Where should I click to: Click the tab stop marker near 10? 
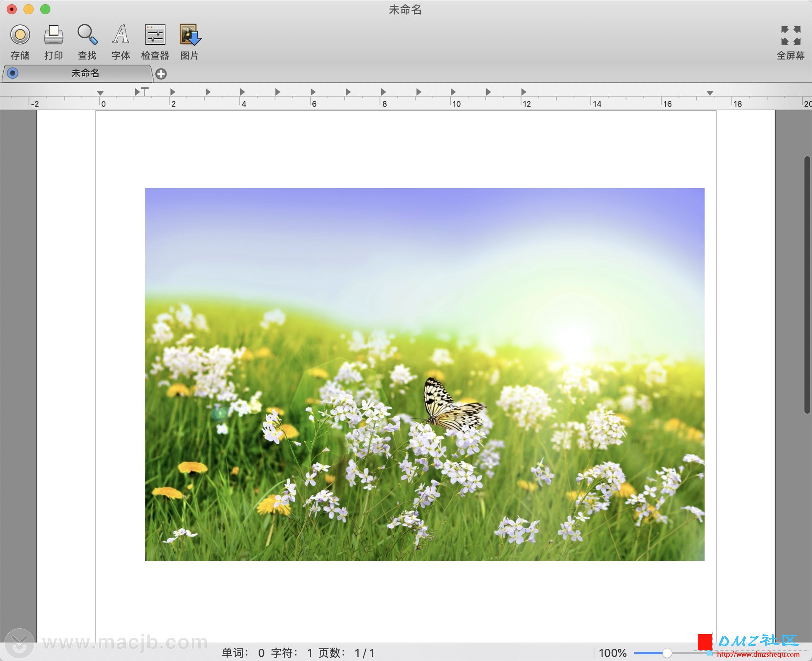(x=453, y=92)
